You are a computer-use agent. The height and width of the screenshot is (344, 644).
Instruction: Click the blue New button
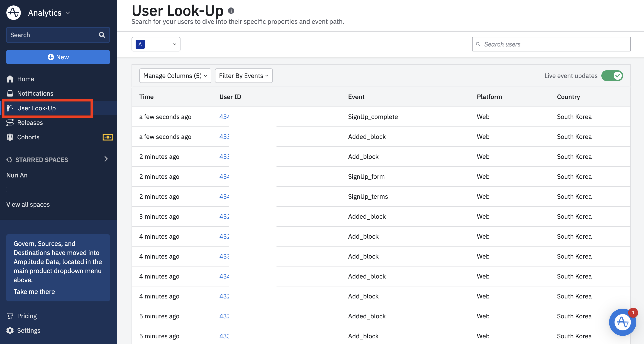58,57
